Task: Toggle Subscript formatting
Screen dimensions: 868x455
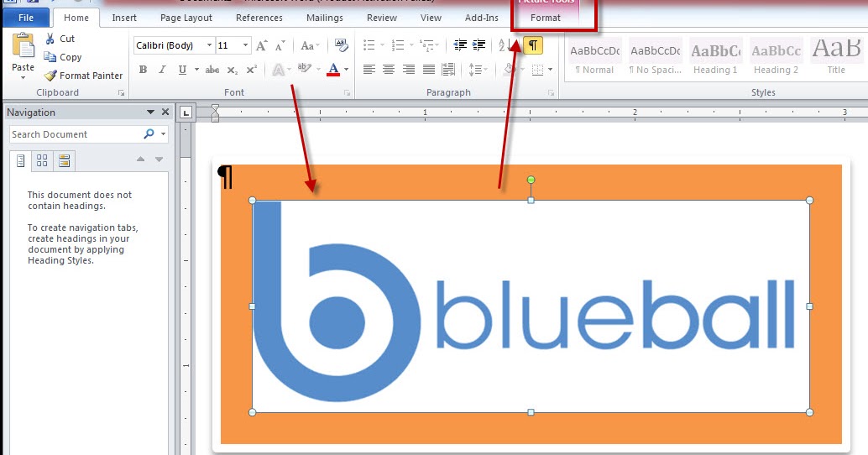Action: [232, 70]
